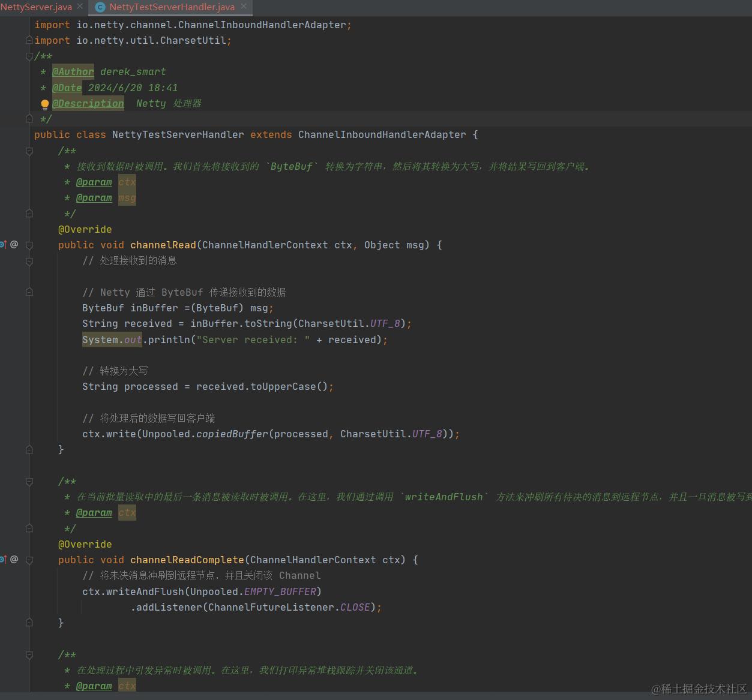The height and width of the screenshot is (700, 752).
Task: Collapse the class Javadoc starting fold marker
Action: pyautogui.click(x=29, y=56)
